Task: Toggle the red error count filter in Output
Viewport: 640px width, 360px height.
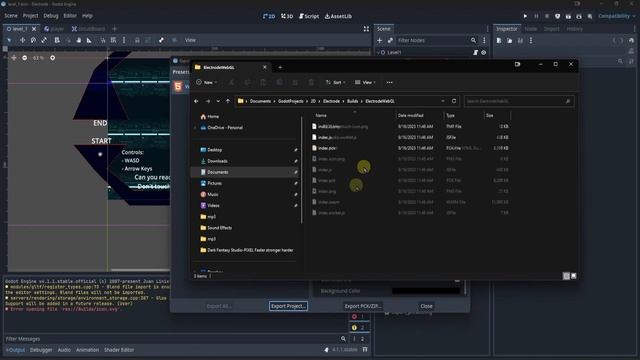Action: click(x=358, y=317)
